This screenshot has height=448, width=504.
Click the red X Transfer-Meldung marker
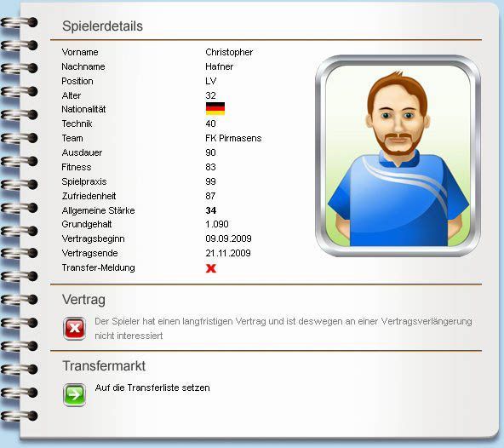pos(211,268)
